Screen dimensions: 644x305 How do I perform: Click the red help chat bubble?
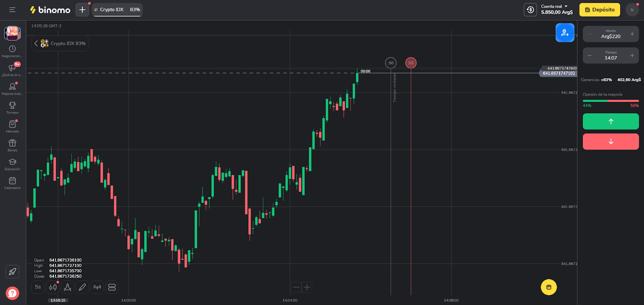[12, 293]
